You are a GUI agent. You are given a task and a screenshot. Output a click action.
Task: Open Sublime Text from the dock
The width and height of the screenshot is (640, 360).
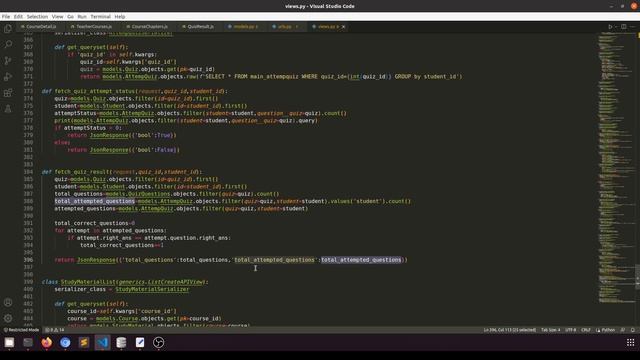point(84,342)
